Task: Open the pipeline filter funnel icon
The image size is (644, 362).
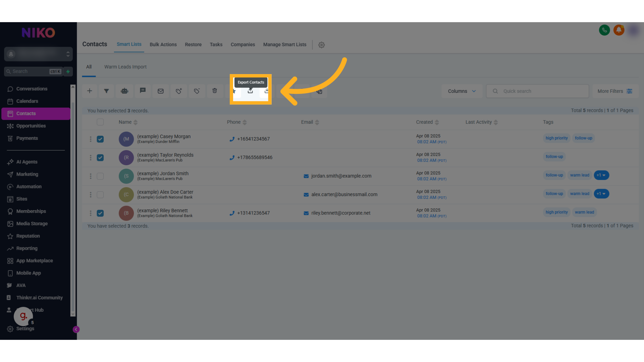Action: tap(106, 91)
